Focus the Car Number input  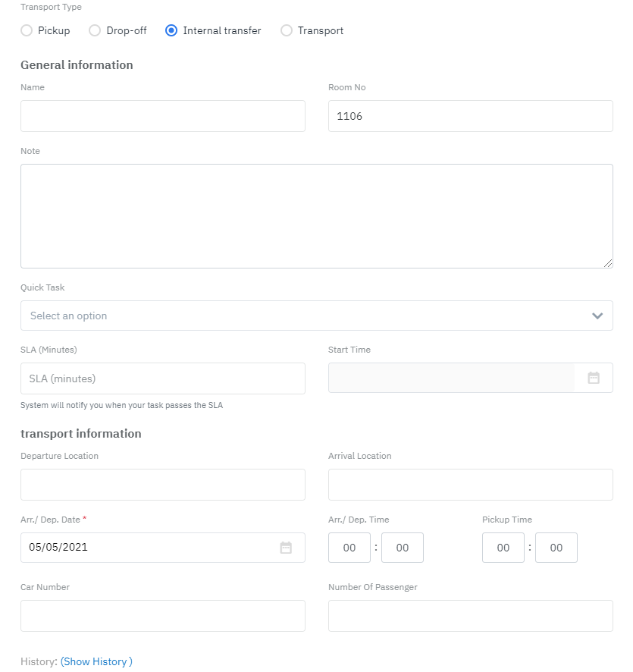pyautogui.click(x=162, y=616)
